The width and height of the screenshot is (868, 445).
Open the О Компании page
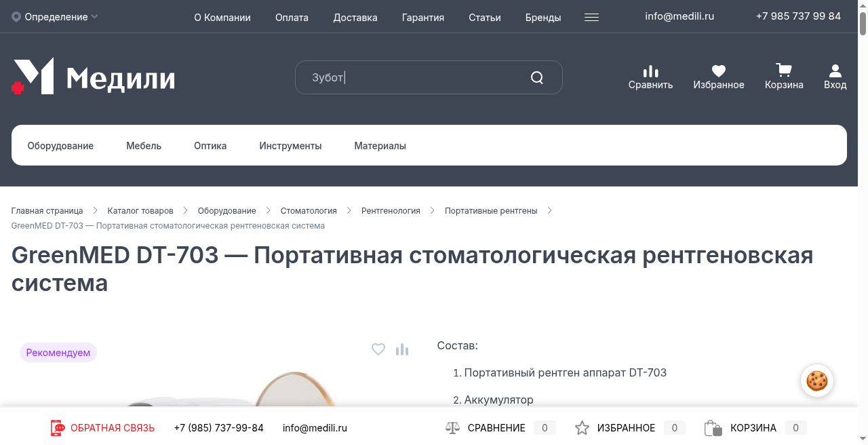[x=222, y=18]
